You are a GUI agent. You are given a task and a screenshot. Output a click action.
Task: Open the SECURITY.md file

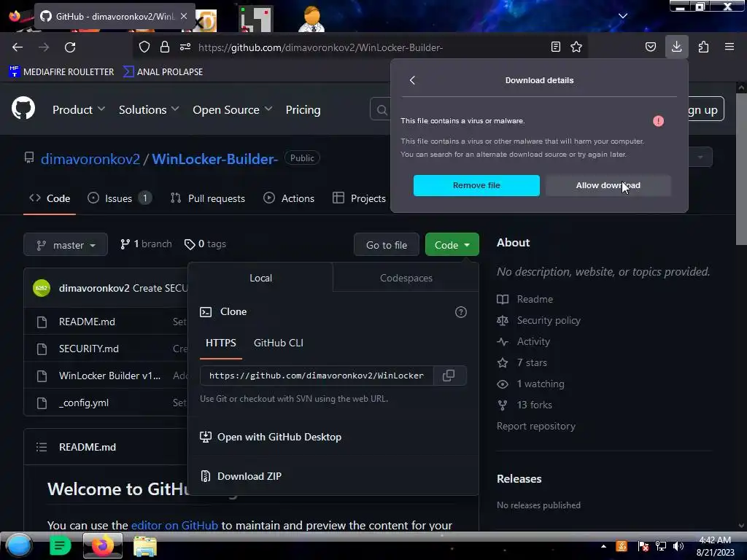[88, 349]
